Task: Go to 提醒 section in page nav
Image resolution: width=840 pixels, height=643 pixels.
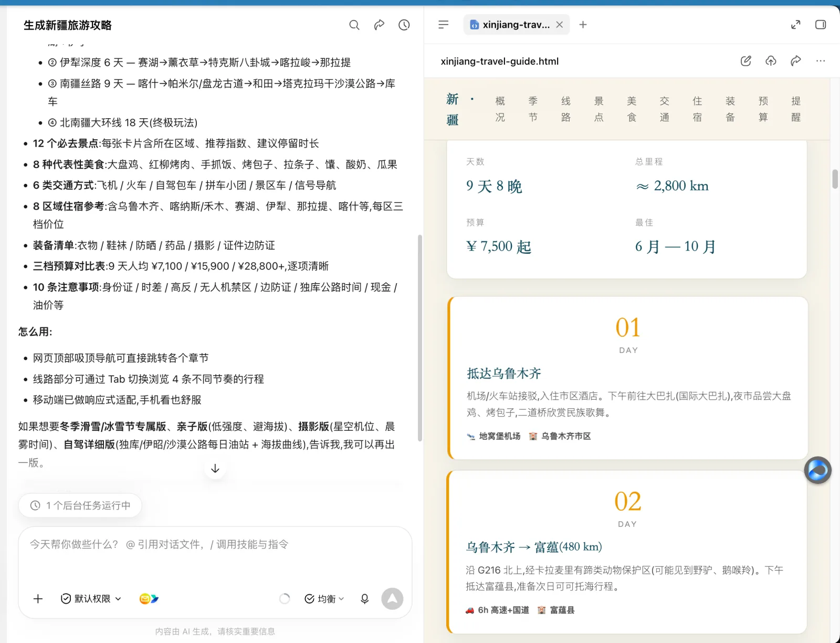Action: [x=796, y=109]
